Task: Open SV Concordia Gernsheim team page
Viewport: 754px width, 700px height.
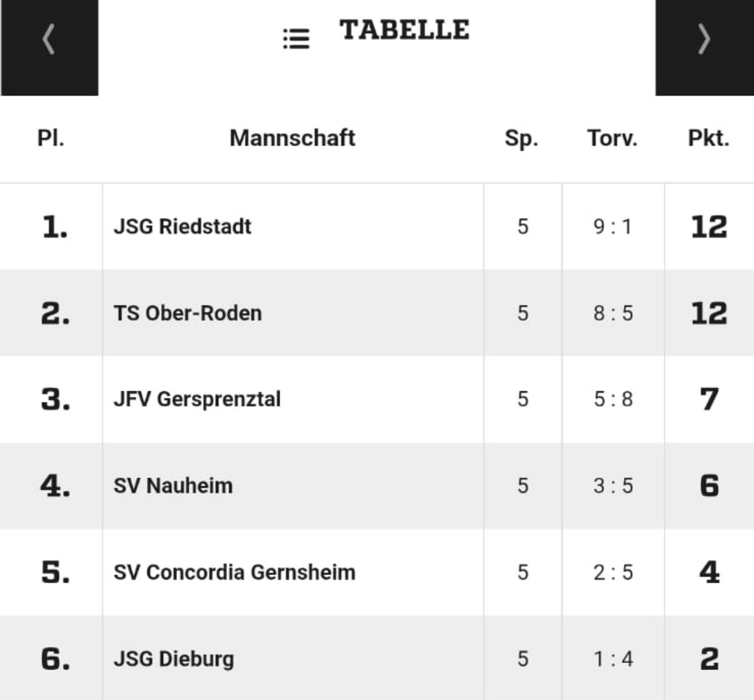Action: [234, 572]
